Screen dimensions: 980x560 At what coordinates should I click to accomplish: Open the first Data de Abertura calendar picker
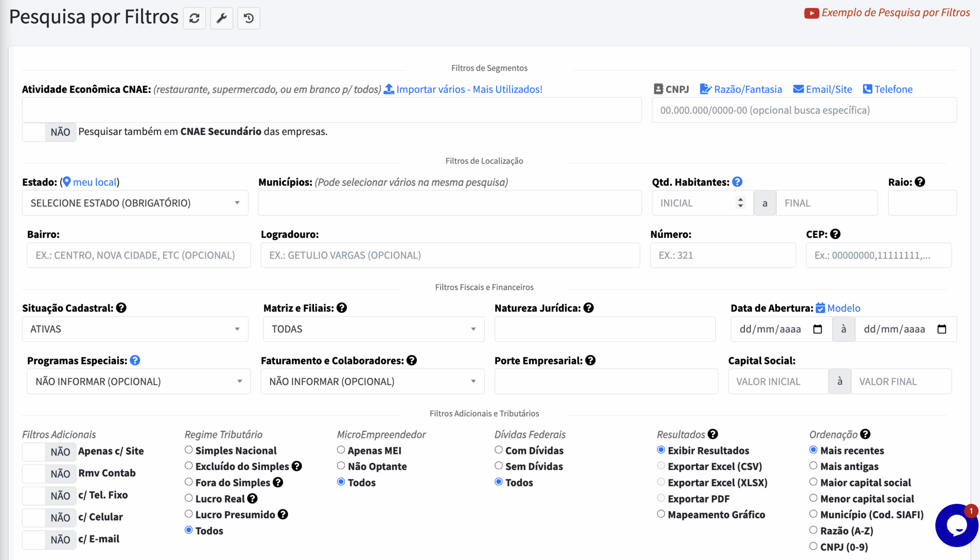pos(817,329)
